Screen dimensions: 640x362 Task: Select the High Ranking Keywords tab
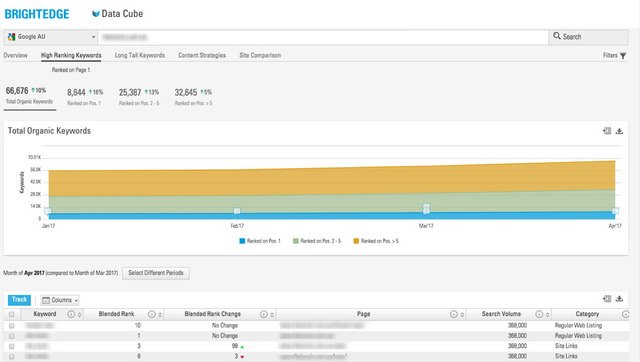71,56
